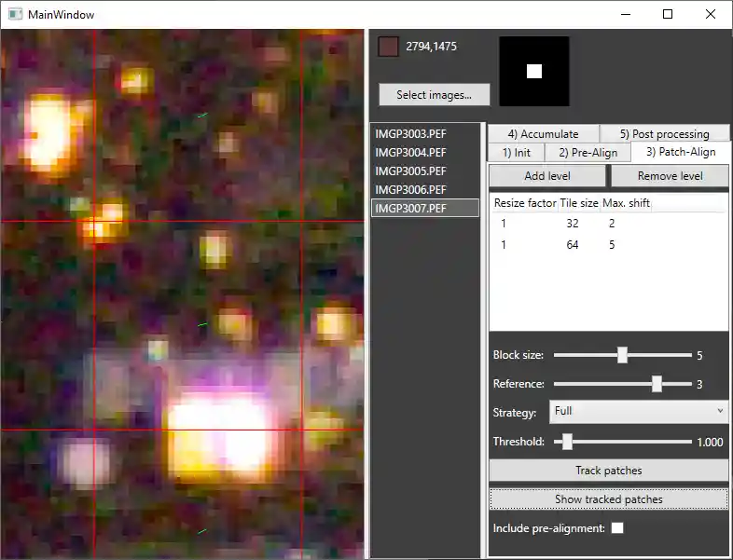Switch to the 4) Accumulate tab

tap(543, 133)
